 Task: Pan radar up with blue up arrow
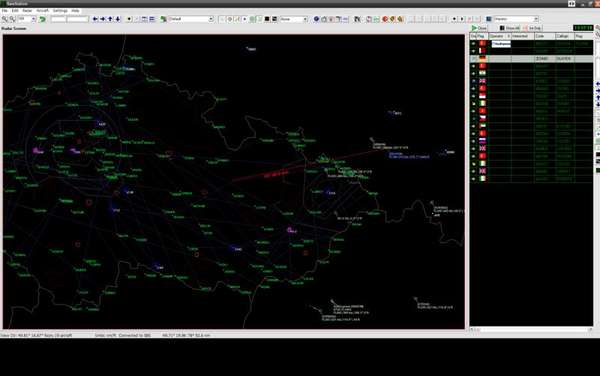110,19
